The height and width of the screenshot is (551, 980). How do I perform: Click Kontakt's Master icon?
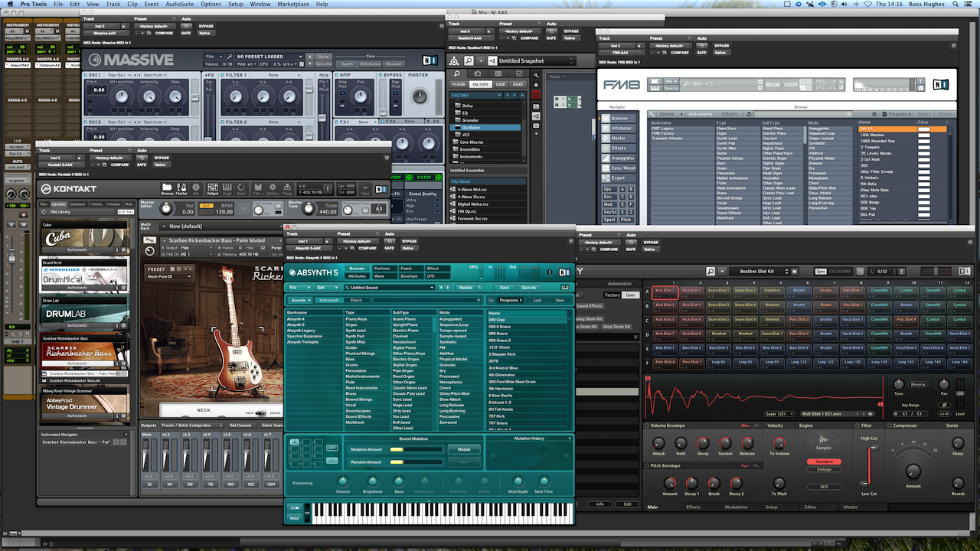[x=181, y=189]
